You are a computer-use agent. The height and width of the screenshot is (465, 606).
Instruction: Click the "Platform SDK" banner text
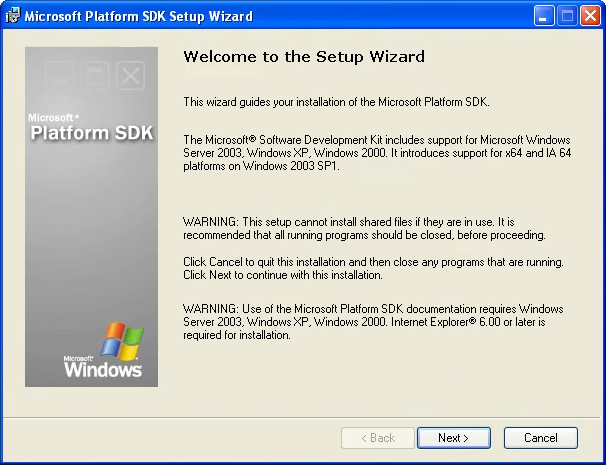[91, 133]
